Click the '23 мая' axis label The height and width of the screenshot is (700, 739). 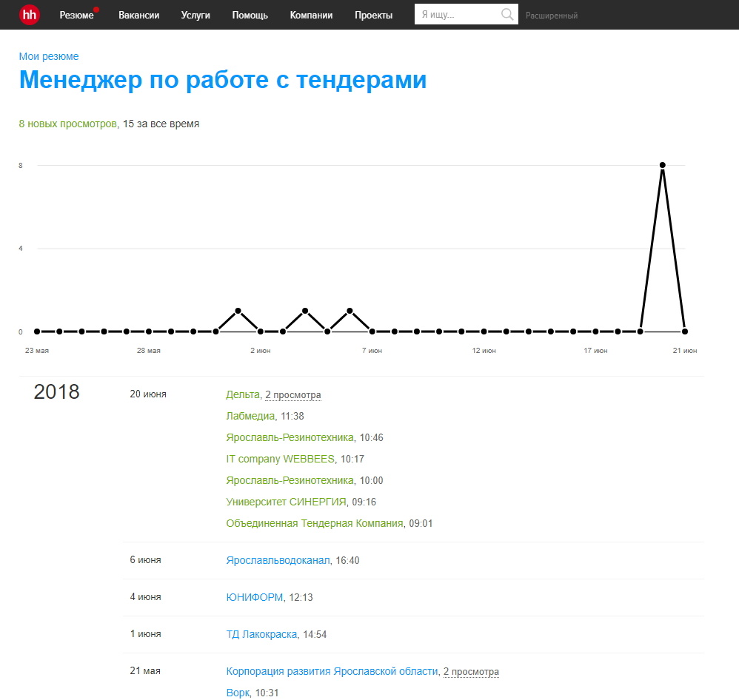point(37,351)
